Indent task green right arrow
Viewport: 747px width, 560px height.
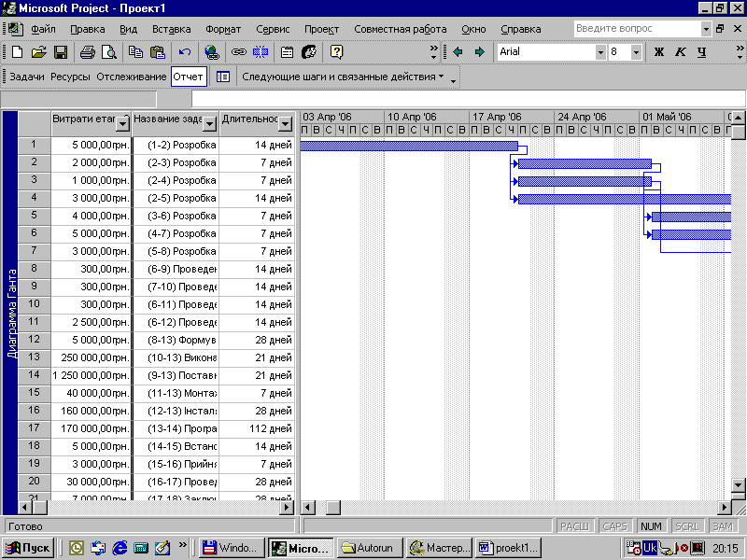coord(480,52)
